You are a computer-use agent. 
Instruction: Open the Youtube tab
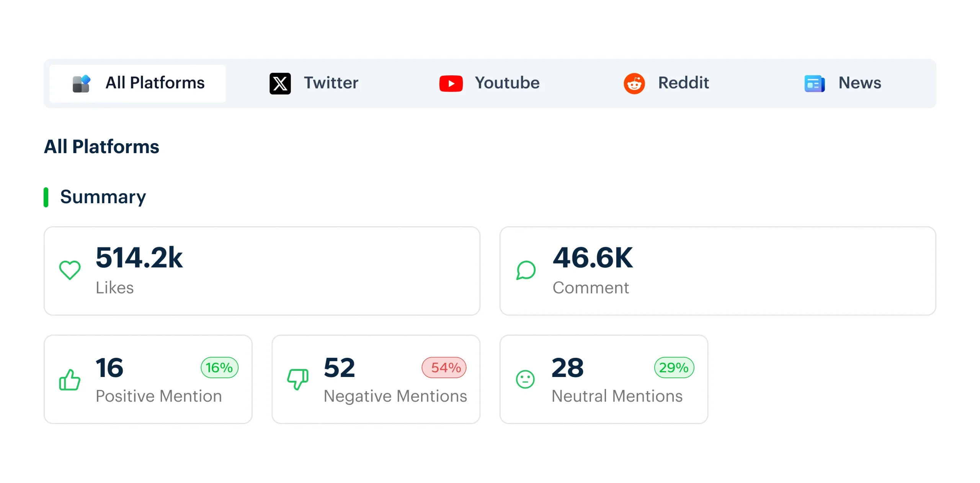coord(489,83)
